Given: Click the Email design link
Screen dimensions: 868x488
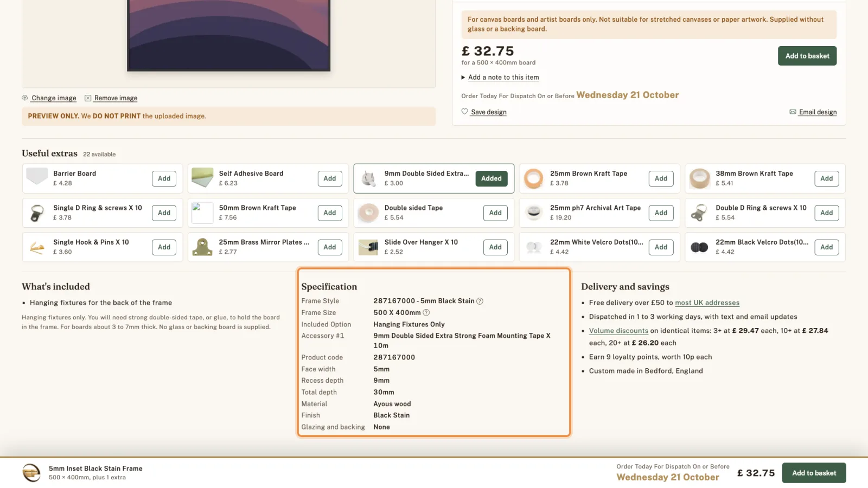Looking at the screenshot, I should [818, 112].
